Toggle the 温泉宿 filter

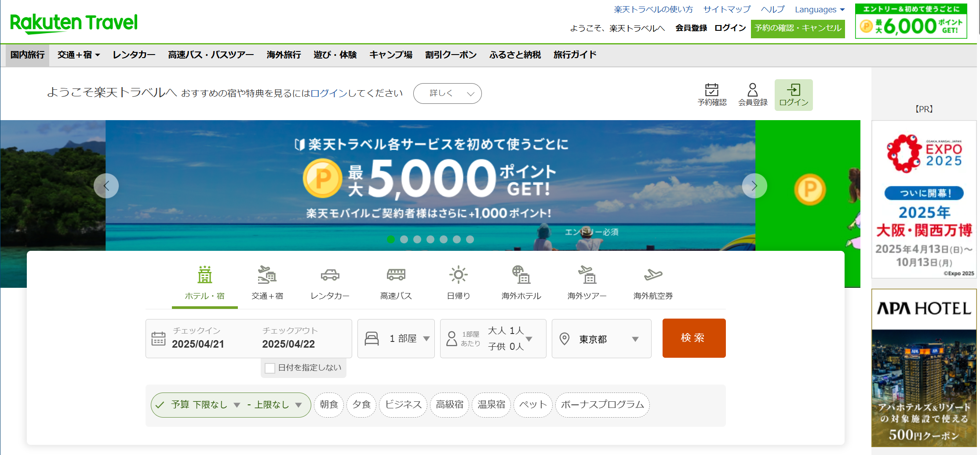pos(491,405)
